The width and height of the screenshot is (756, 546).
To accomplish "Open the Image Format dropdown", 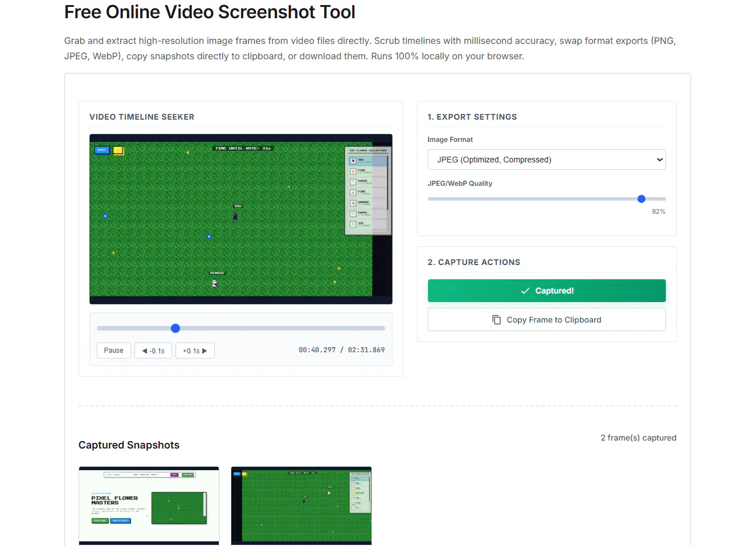I will 546,160.
